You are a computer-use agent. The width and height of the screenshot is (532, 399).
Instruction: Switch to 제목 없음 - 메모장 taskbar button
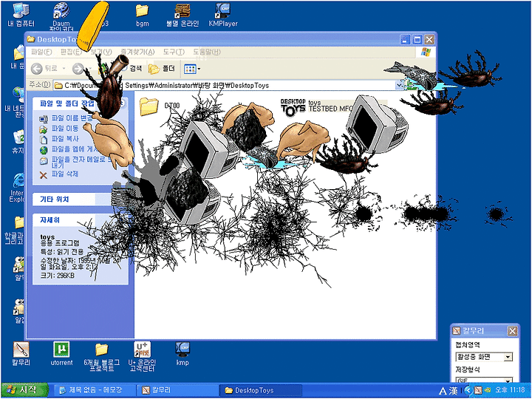(95, 390)
